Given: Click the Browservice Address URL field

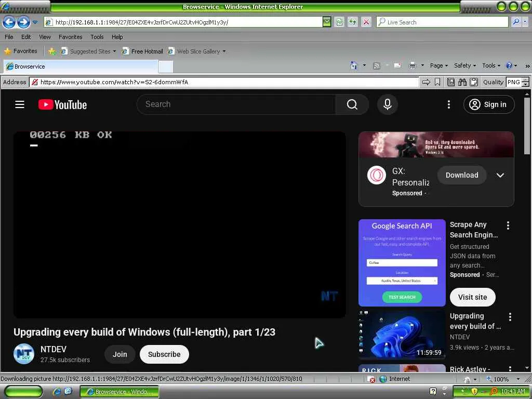Looking at the screenshot, I should point(224,82).
